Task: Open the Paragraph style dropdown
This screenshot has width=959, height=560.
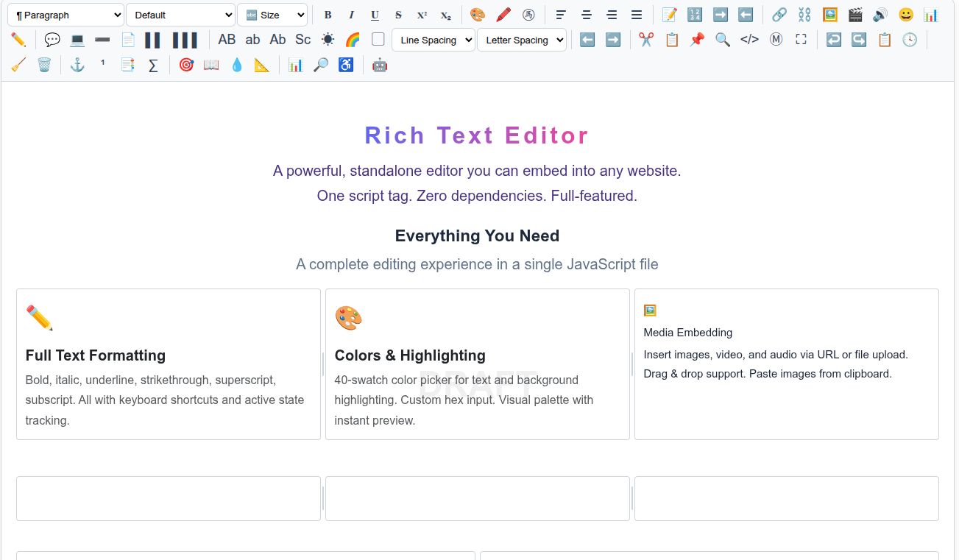Action: click(x=65, y=14)
